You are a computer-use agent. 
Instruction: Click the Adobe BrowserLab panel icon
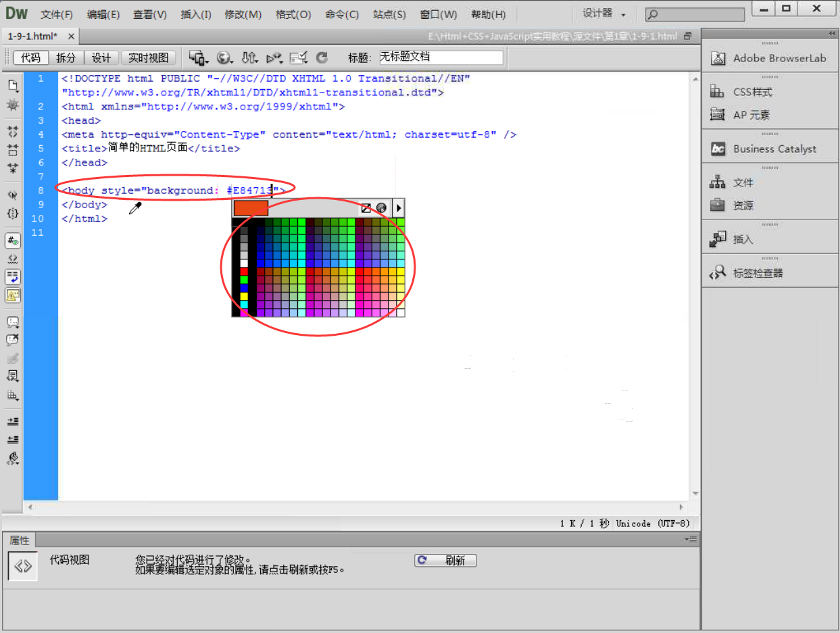(x=718, y=58)
